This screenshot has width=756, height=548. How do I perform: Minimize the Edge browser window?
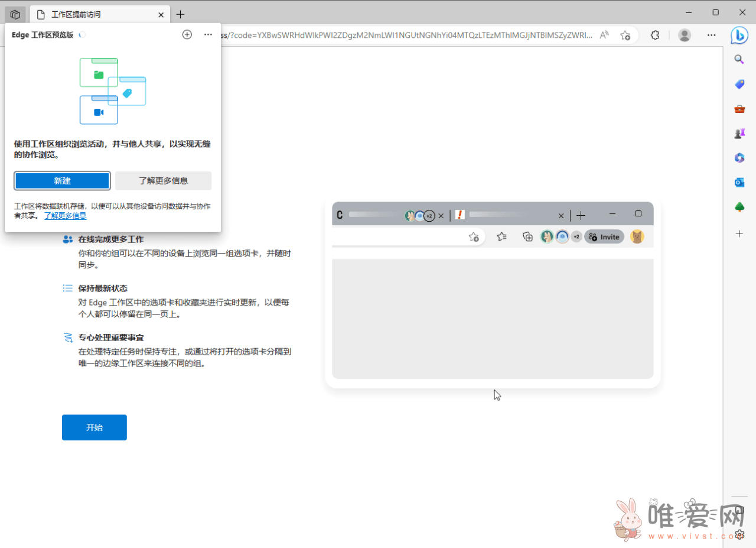click(689, 12)
